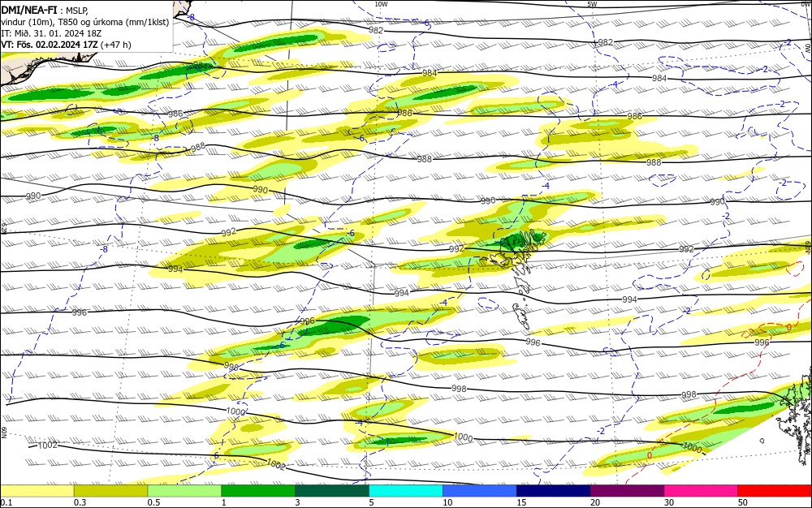The image size is (812, 508).
Task: Click the legend value 0.3
Action: tap(80, 502)
